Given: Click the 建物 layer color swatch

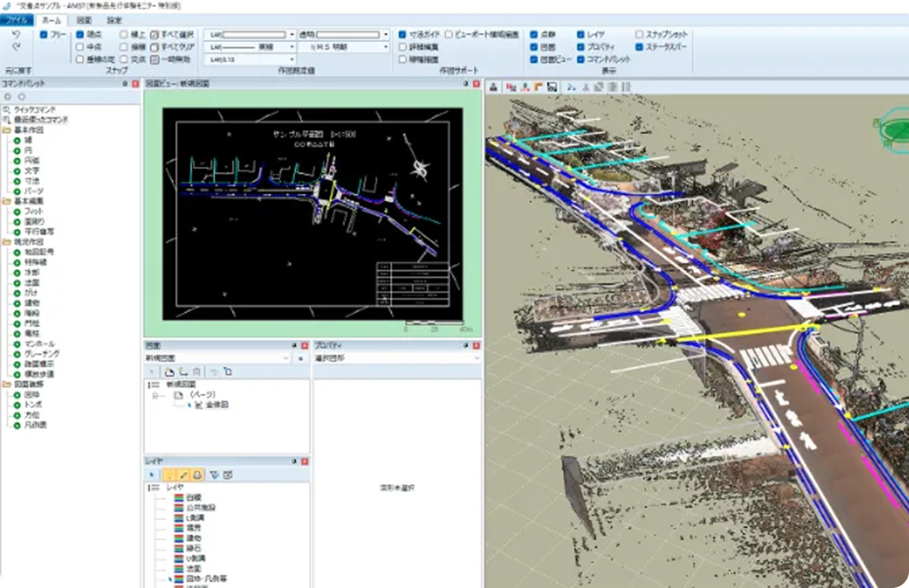Looking at the screenshot, I should (179, 538).
